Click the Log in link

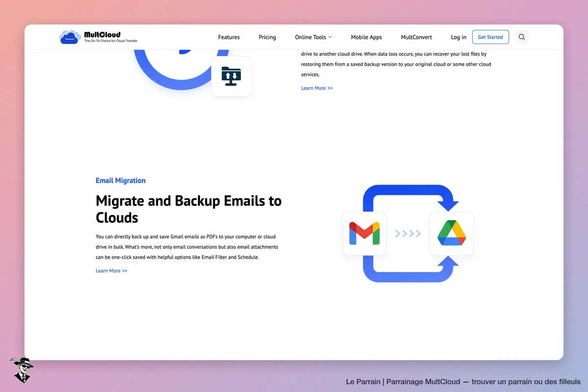(x=459, y=37)
